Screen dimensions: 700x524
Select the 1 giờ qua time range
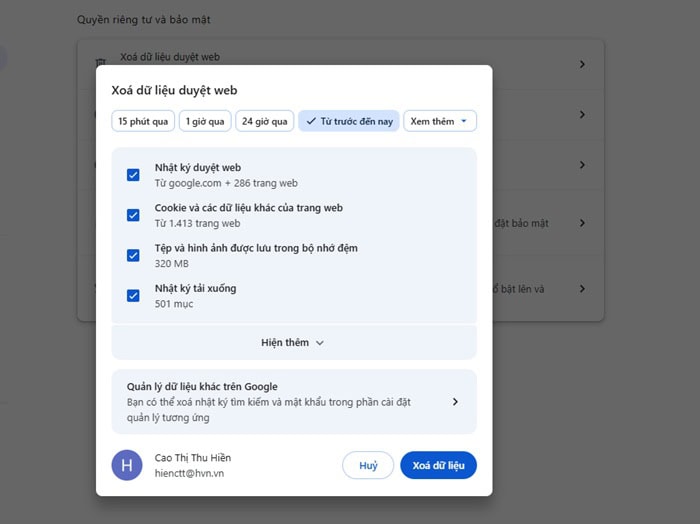(x=206, y=121)
